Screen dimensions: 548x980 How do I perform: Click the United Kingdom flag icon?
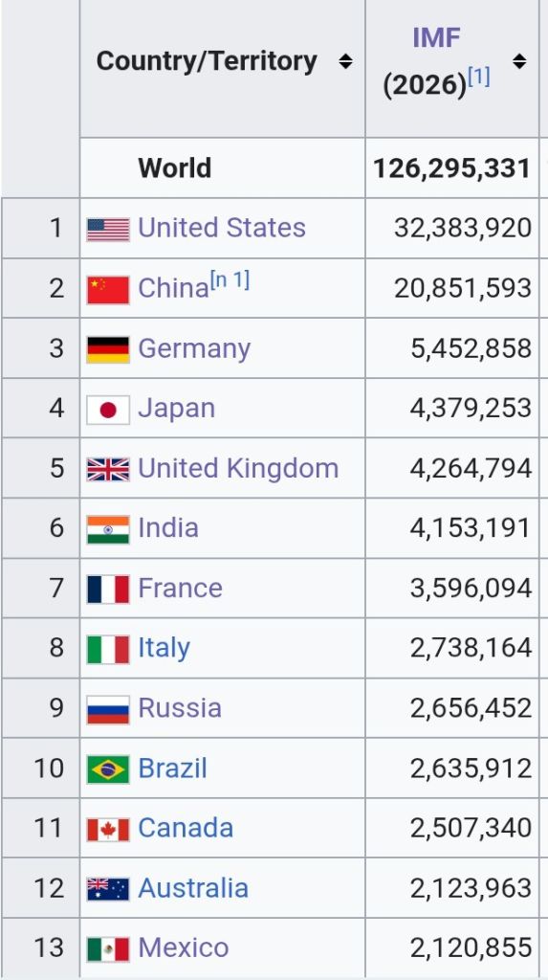click(x=108, y=469)
